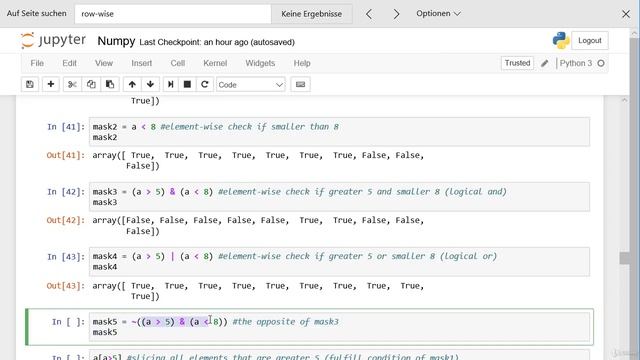This screenshot has height=360, width=640.
Task: Open the command palette keyboard icon
Action: pyautogui.click(x=300, y=84)
